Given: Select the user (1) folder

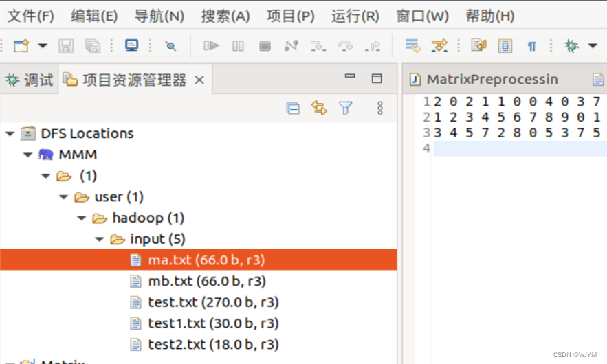Looking at the screenshot, I should coord(119,197).
